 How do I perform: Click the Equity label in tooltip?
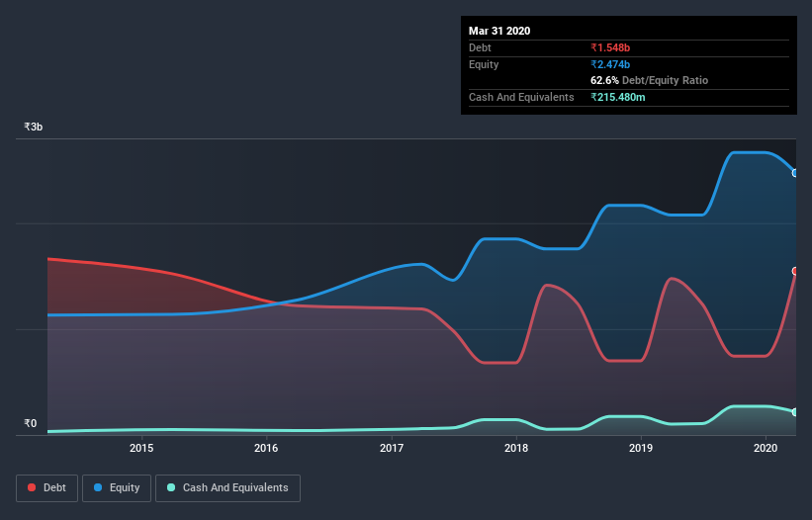[484, 64]
